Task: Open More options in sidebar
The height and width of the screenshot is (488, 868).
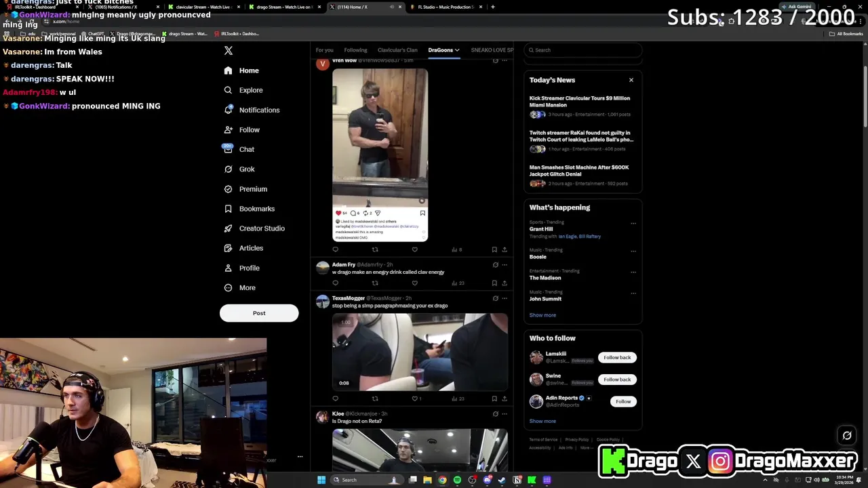Action: (x=239, y=287)
